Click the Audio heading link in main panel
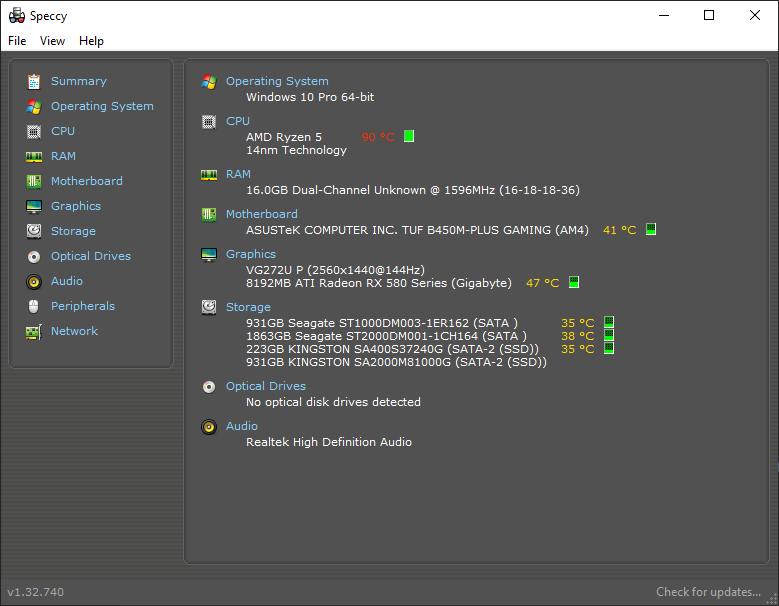The height and width of the screenshot is (606, 779). 242,426
